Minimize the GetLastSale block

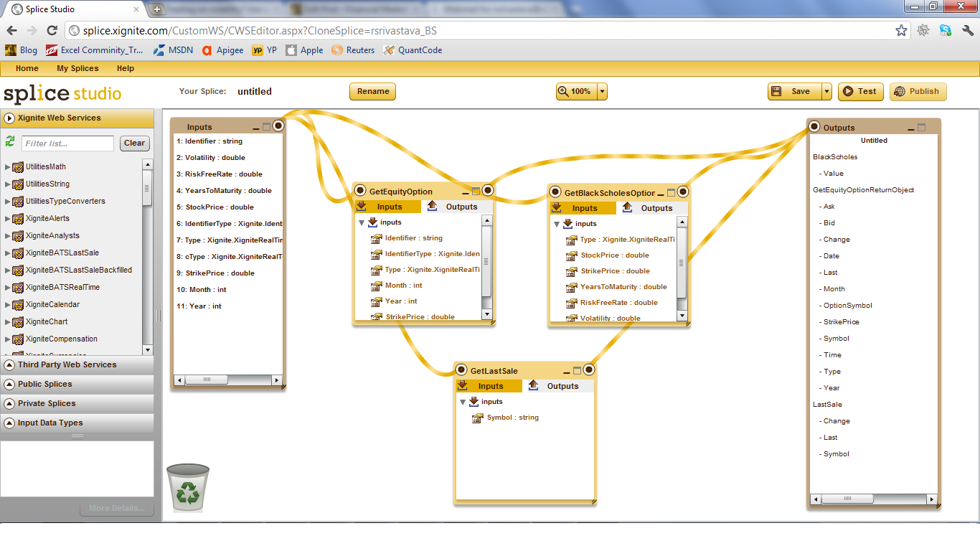(x=566, y=372)
